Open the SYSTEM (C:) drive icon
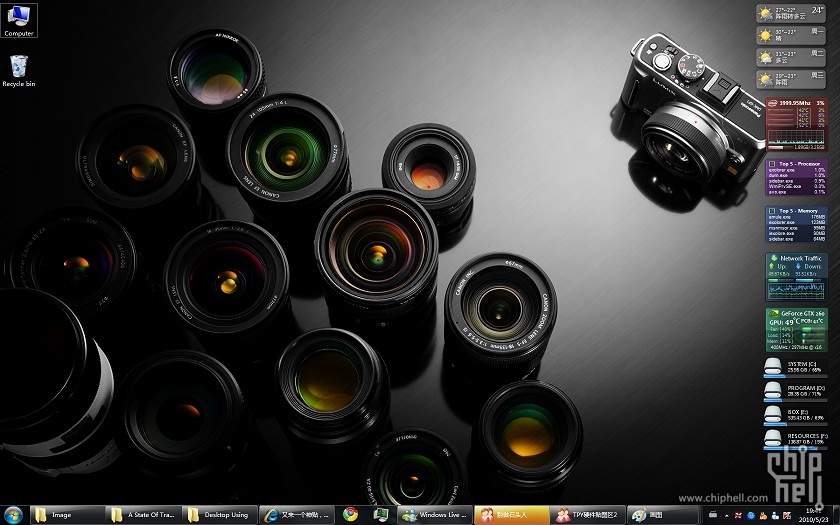Image resolution: width=840 pixels, height=525 pixels. click(x=772, y=366)
